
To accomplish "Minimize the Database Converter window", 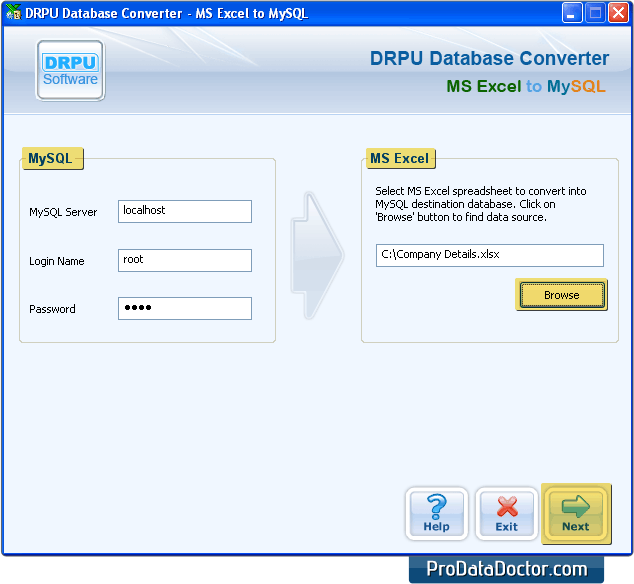I will point(572,13).
